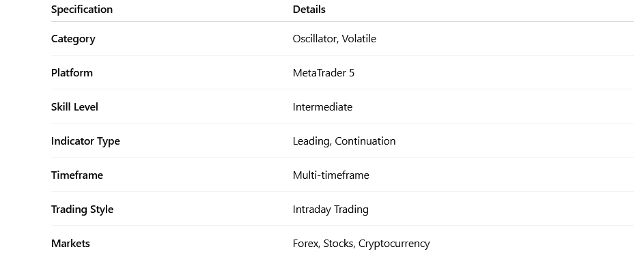Select the Category row label
Image resolution: width=644 pixels, height=275 pixels.
tap(73, 39)
